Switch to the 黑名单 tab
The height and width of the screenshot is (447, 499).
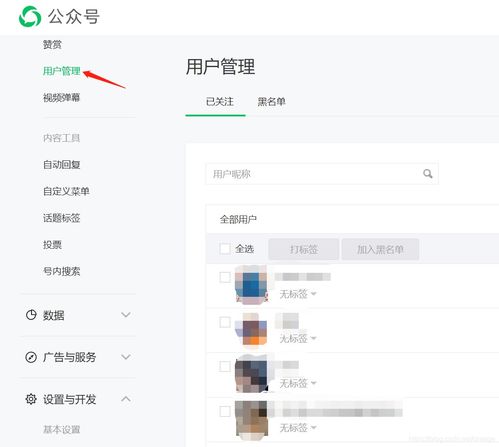271,102
